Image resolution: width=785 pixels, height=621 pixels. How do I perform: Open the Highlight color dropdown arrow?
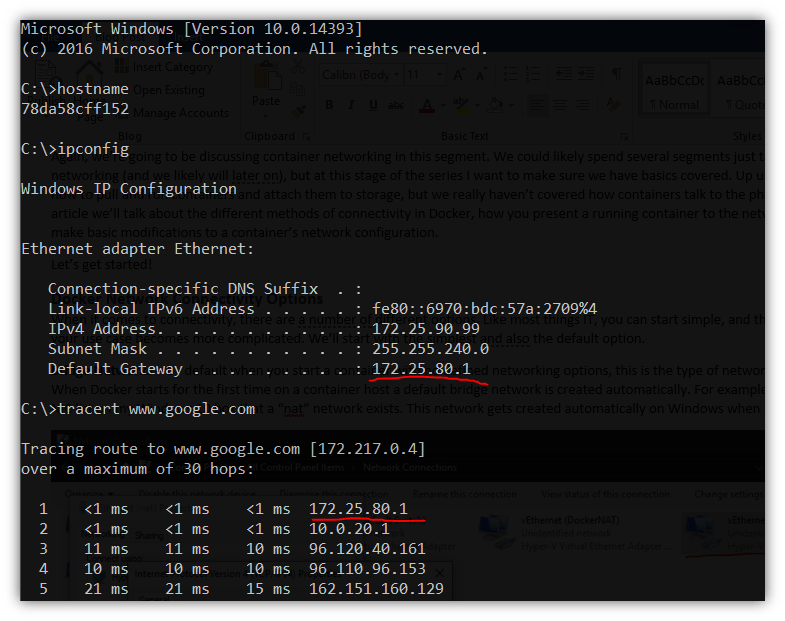(x=477, y=105)
